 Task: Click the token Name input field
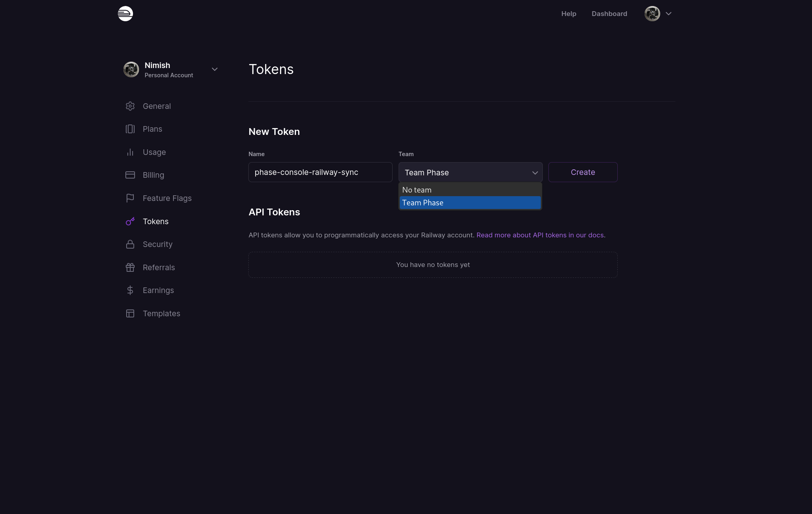[x=320, y=172]
